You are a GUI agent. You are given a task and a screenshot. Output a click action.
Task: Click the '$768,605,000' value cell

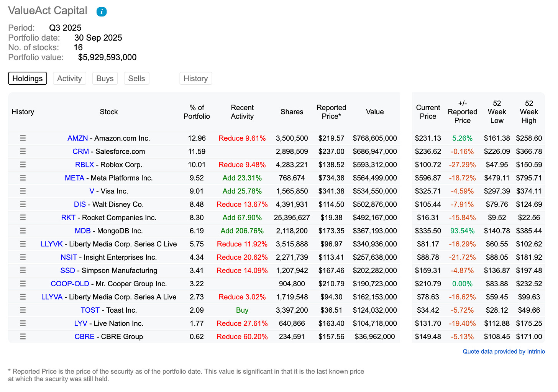pyautogui.click(x=375, y=138)
